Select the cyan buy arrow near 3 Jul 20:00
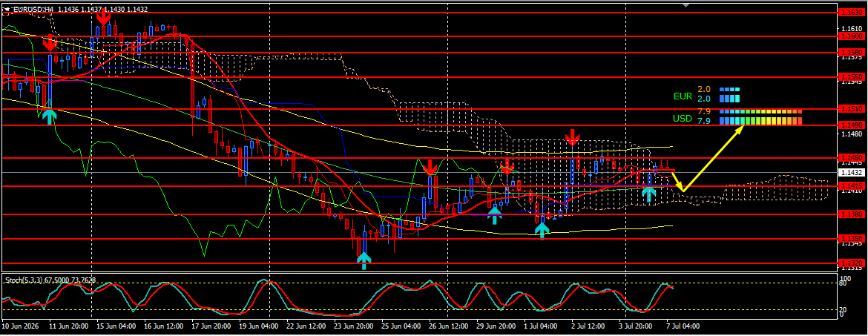 (x=648, y=193)
